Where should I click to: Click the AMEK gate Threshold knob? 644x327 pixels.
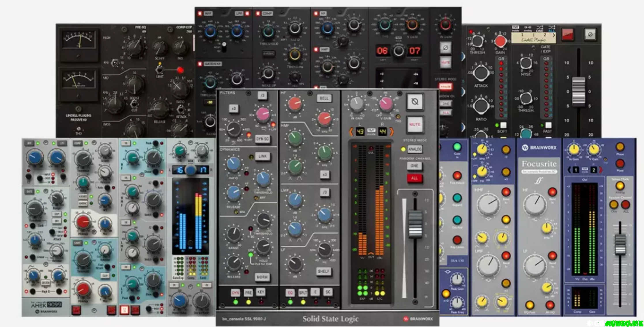pyautogui.click(x=35, y=209)
